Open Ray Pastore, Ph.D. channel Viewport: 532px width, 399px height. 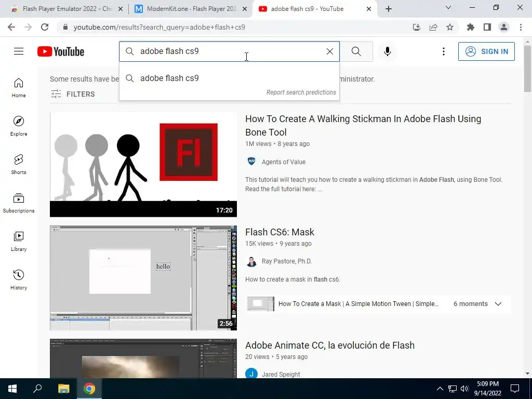tap(287, 261)
